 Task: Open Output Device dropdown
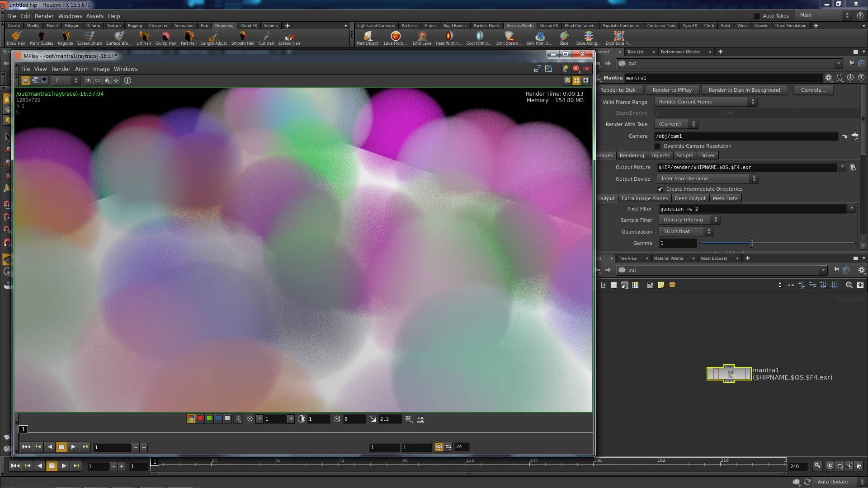(x=707, y=179)
